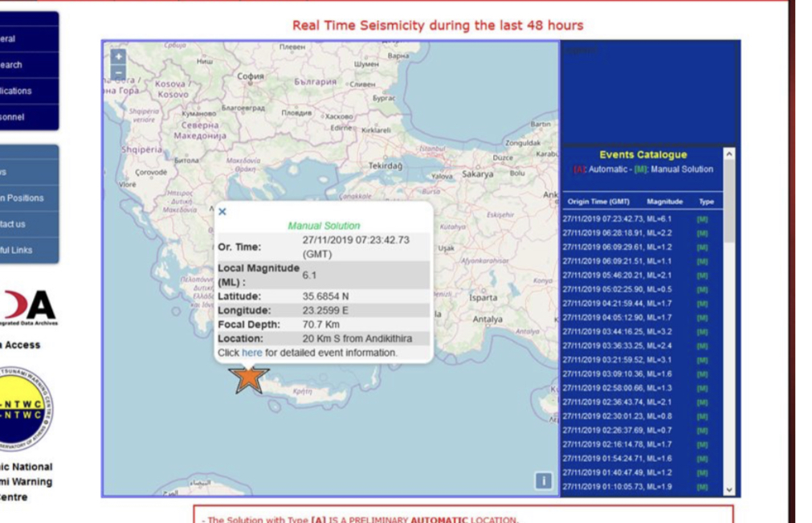Open the Publications sidebar menu item
812x523 pixels.
coord(29,91)
